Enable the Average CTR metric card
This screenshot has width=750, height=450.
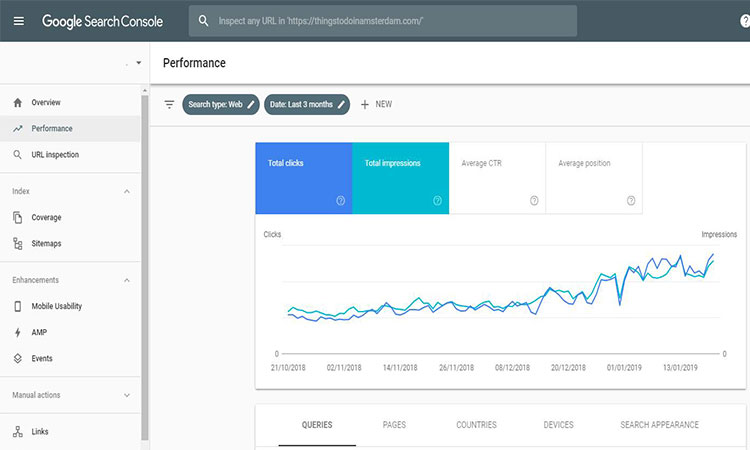pyautogui.click(x=497, y=178)
